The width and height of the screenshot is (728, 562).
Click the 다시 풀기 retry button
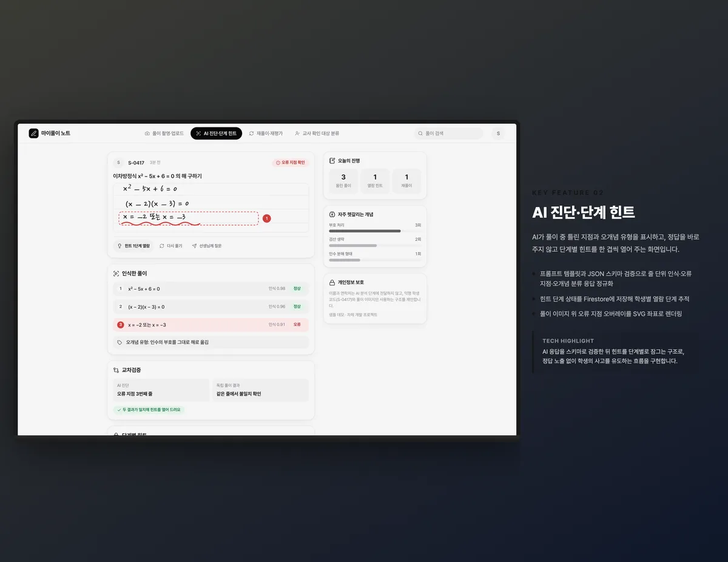coord(170,246)
